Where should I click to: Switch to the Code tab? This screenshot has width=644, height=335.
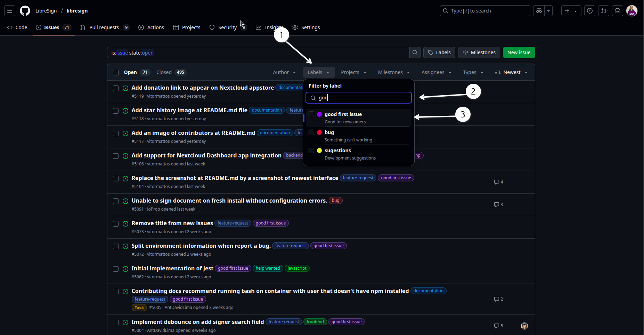pyautogui.click(x=17, y=27)
